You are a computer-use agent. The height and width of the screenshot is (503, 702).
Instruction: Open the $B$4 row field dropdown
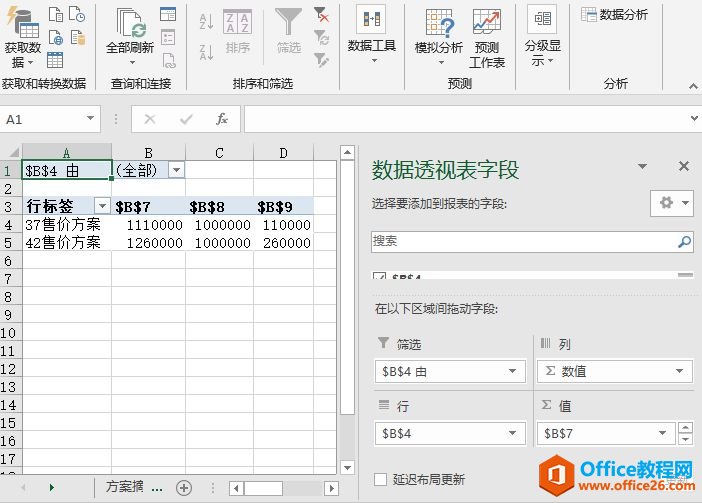512,433
